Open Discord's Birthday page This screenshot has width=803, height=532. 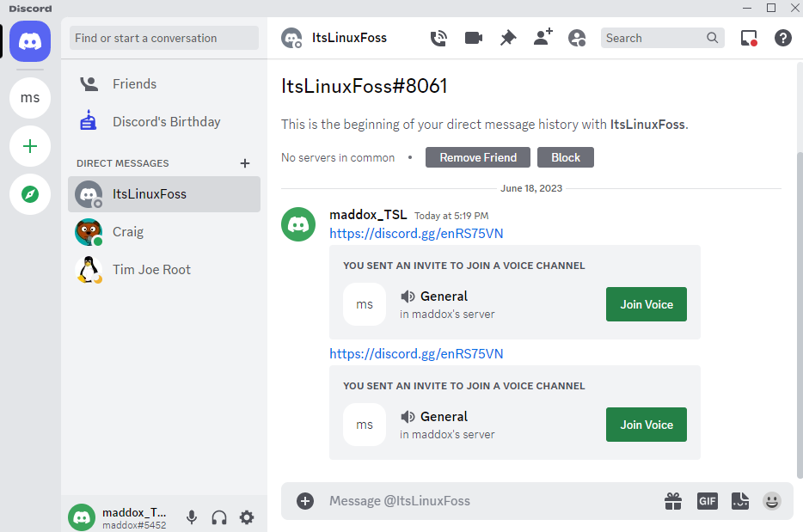164,122
